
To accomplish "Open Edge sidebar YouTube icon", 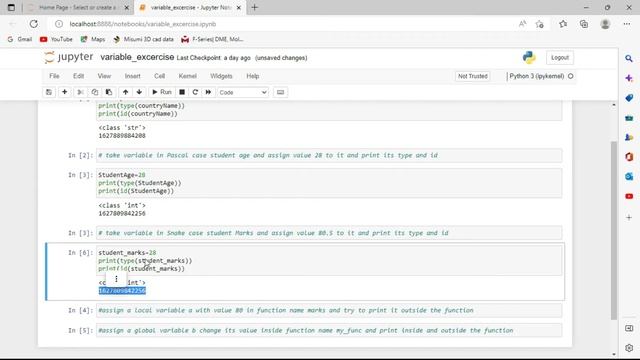I will tap(629, 196).
